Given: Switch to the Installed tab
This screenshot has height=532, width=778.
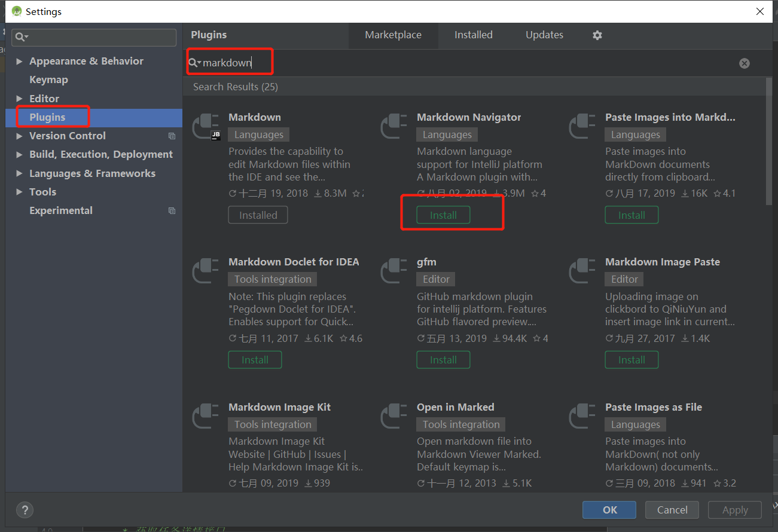Looking at the screenshot, I should (473, 35).
